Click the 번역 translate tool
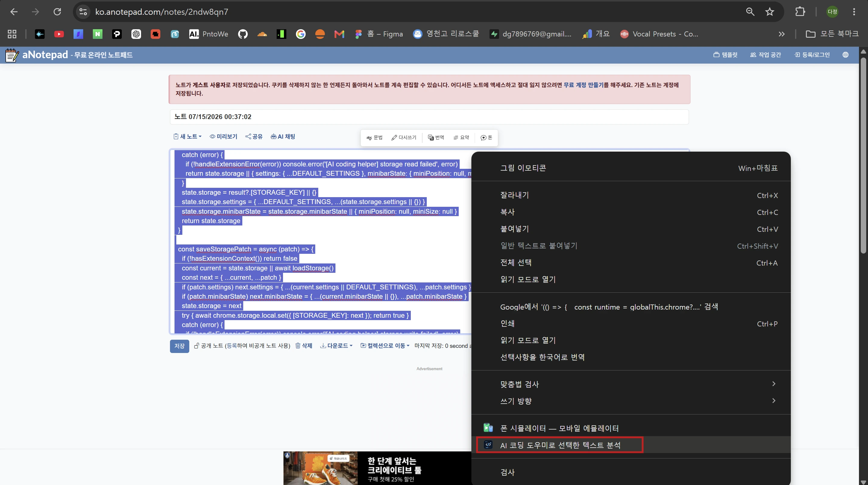This screenshot has height=485, width=868. point(436,137)
